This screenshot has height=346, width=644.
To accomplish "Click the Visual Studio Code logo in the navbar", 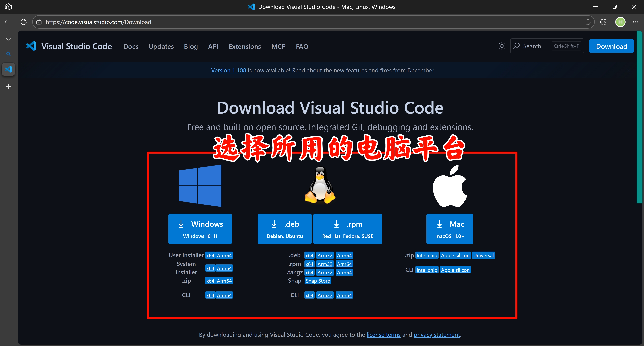I will [x=31, y=46].
